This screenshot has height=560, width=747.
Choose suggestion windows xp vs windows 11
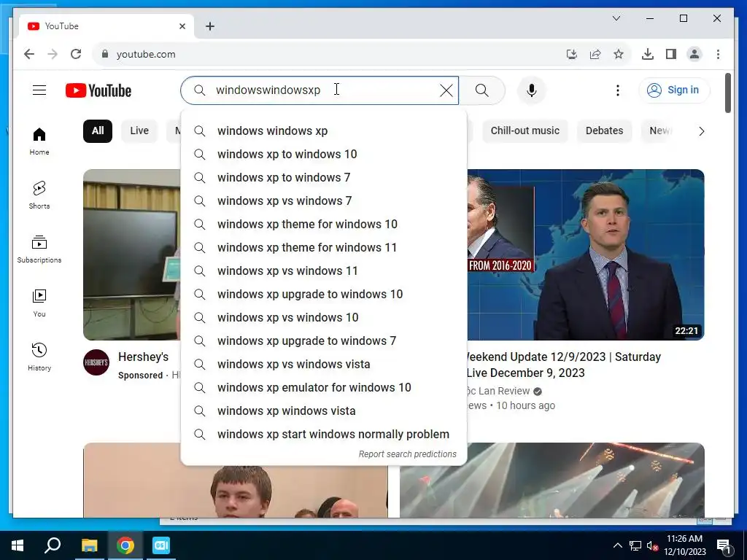[324, 271]
